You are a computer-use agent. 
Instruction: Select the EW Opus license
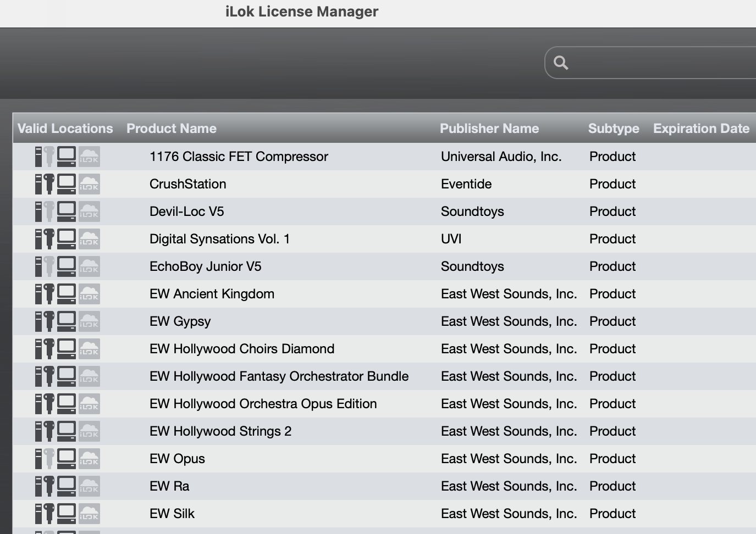pos(384,459)
